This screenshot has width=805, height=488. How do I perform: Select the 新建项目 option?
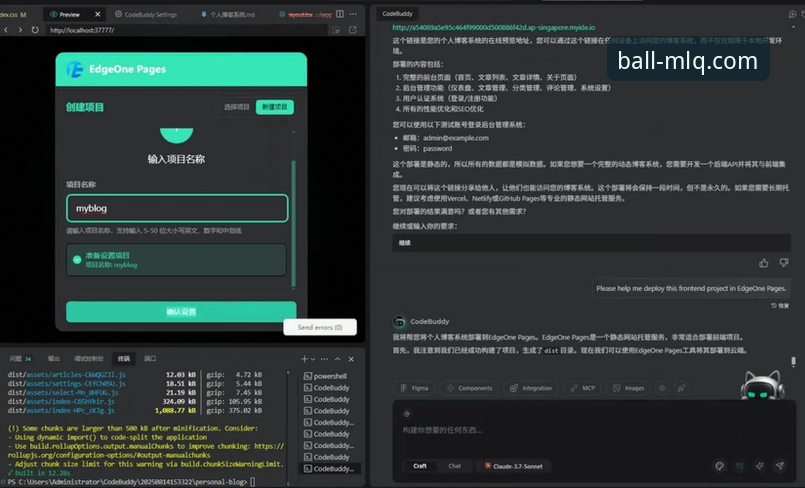pyautogui.click(x=275, y=107)
